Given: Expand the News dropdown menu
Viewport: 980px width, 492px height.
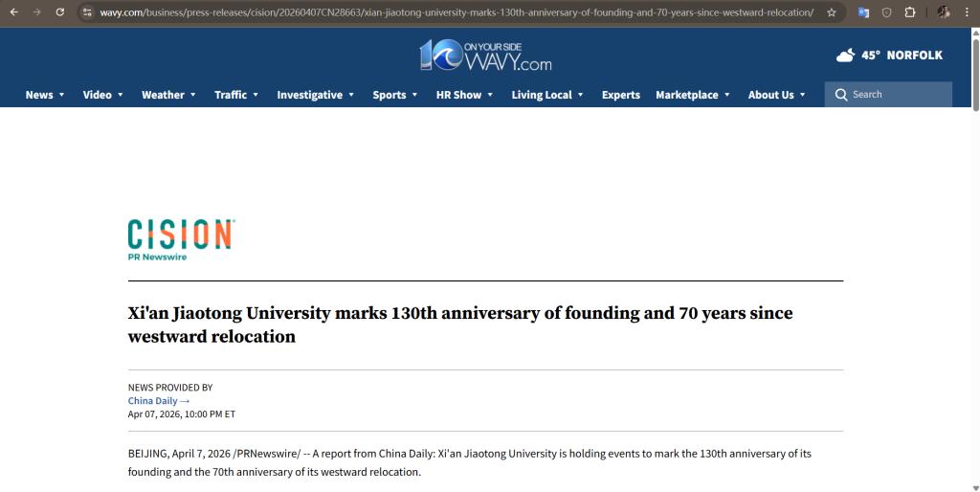Looking at the screenshot, I should tap(45, 95).
